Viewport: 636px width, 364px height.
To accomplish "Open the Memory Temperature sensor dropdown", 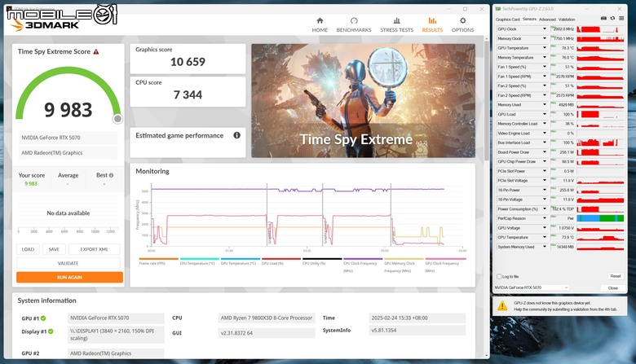I will 545,58.
